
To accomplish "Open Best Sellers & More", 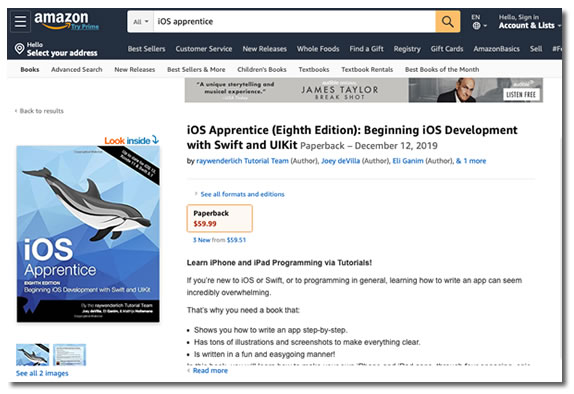I will pyautogui.click(x=196, y=70).
